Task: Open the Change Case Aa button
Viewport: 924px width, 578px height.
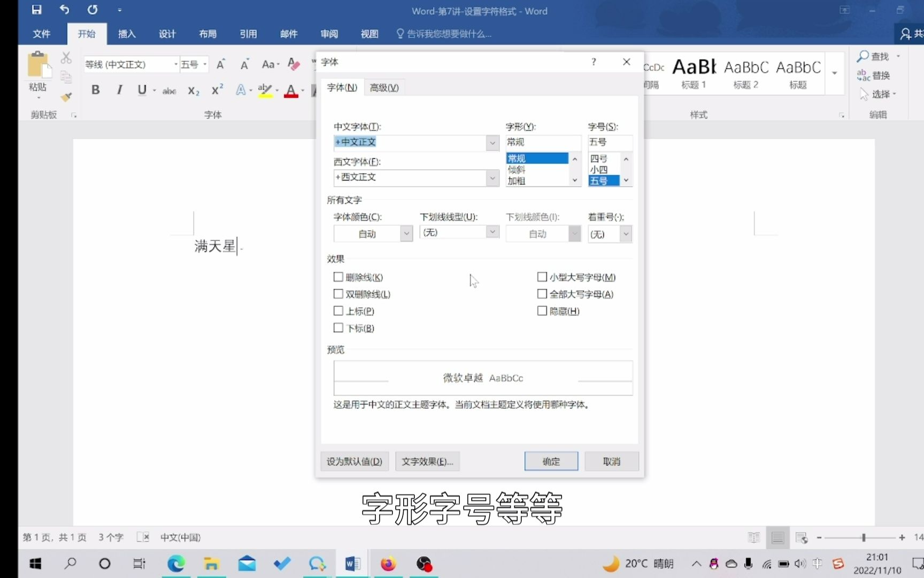Action: pos(271,65)
